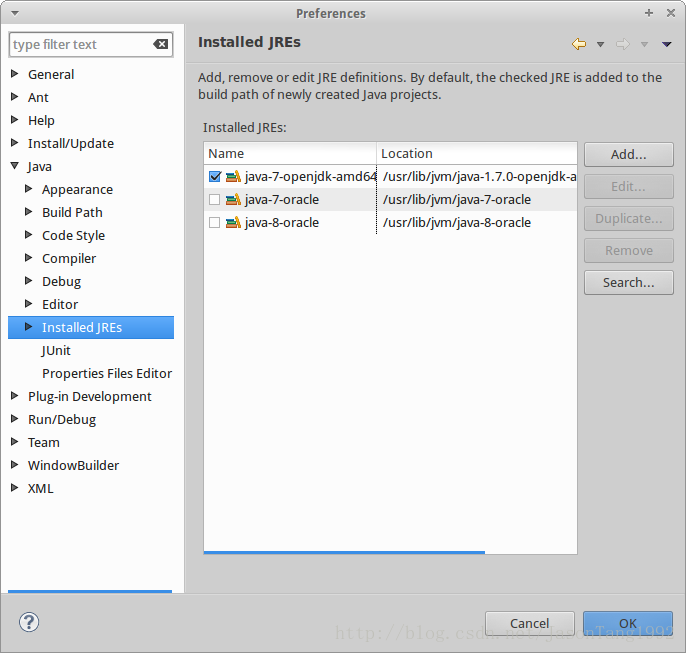Click the forward navigation arrow
Screen dimensions: 686x653
pyautogui.click(x=623, y=44)
